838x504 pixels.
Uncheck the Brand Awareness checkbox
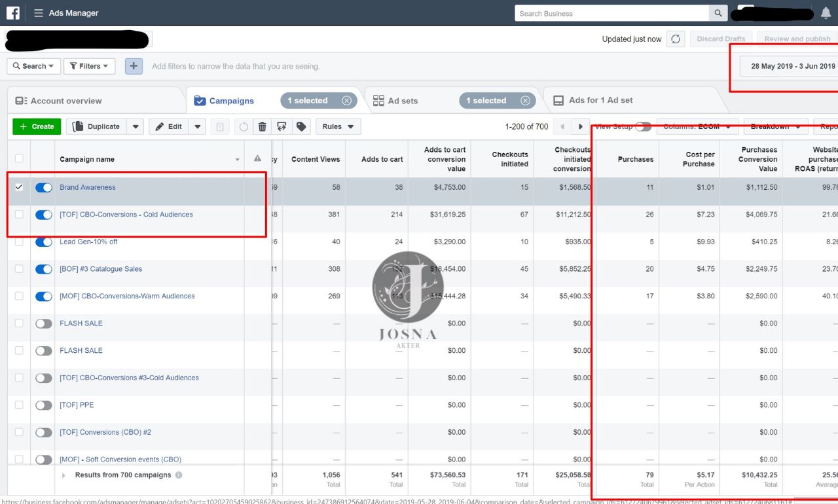[x=19, y=187]
